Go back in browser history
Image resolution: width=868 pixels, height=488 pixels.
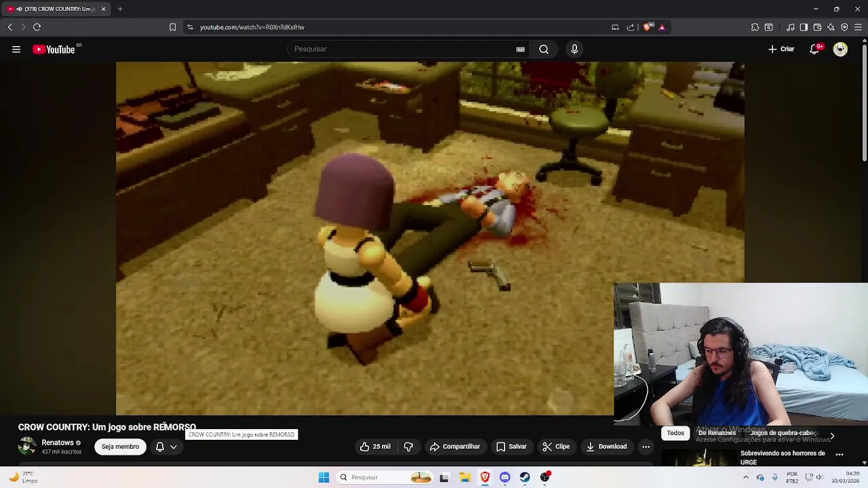click(x=9, y=27)
